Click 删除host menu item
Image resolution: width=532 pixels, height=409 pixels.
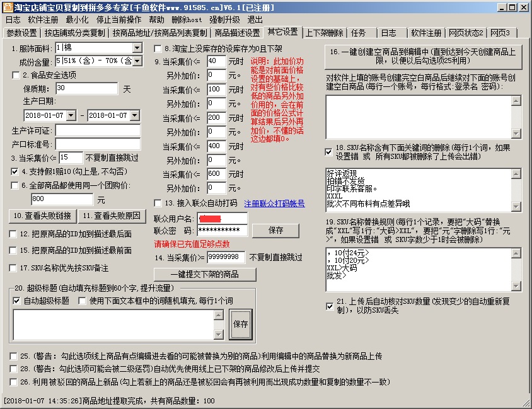point(187,20)
